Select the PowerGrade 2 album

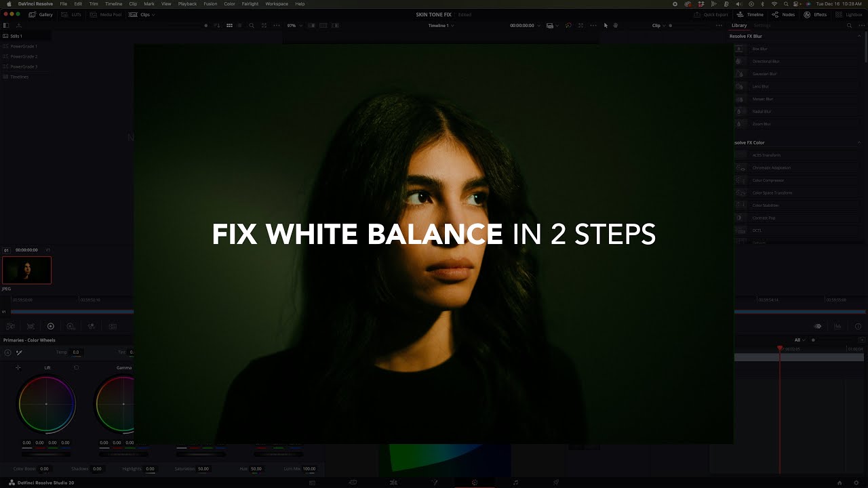(x=26, y=56)
